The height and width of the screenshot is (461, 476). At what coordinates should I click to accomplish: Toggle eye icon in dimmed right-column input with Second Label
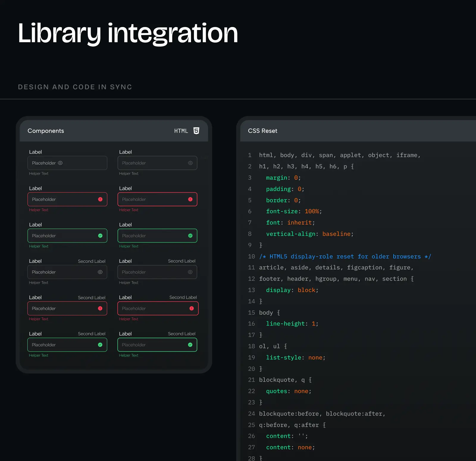point(190,272)
